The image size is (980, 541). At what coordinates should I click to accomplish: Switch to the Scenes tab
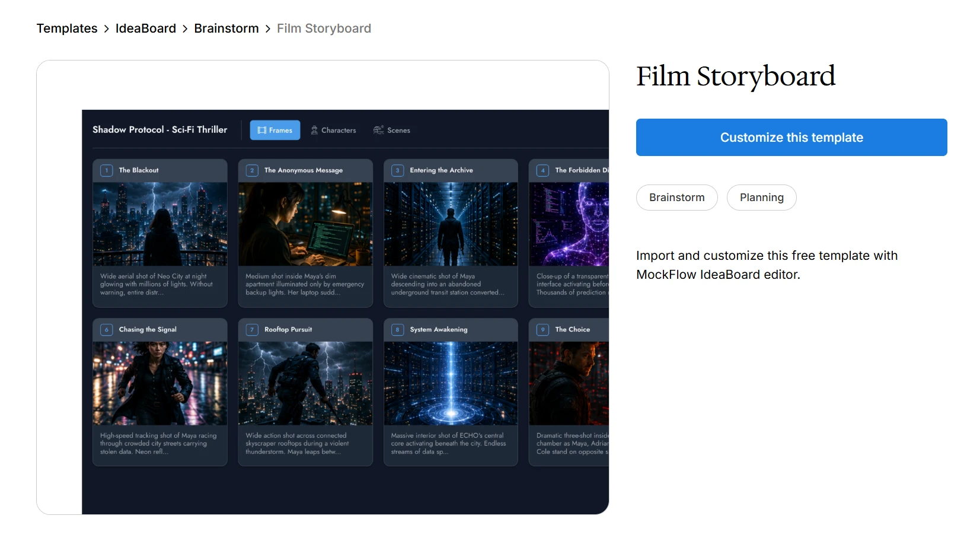[x=392, y=130]
